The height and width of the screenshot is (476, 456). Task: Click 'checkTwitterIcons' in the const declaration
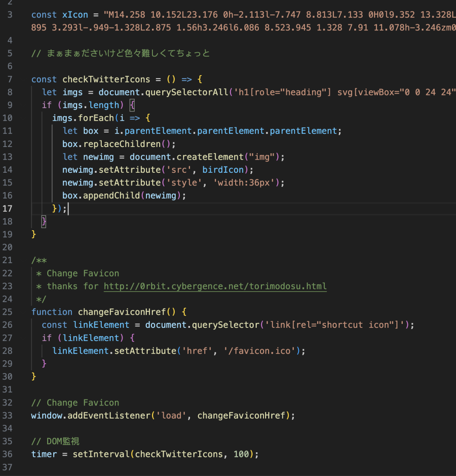[x=106, y=79]
